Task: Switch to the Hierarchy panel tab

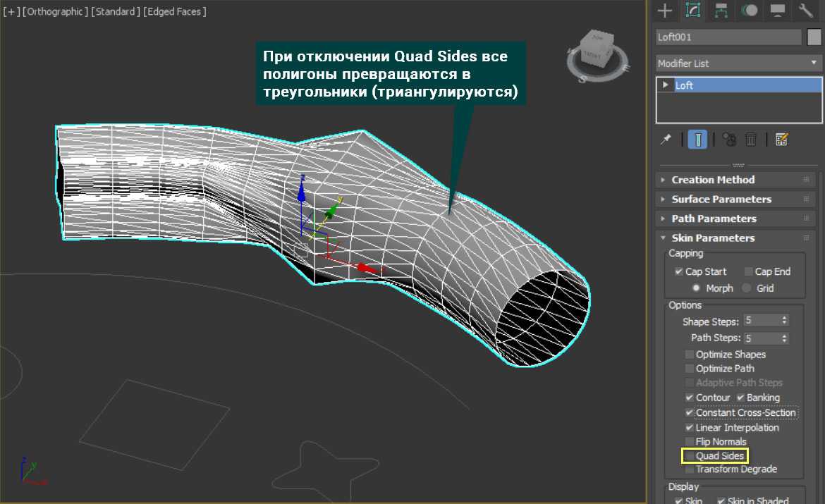Action: coord(721,10)
